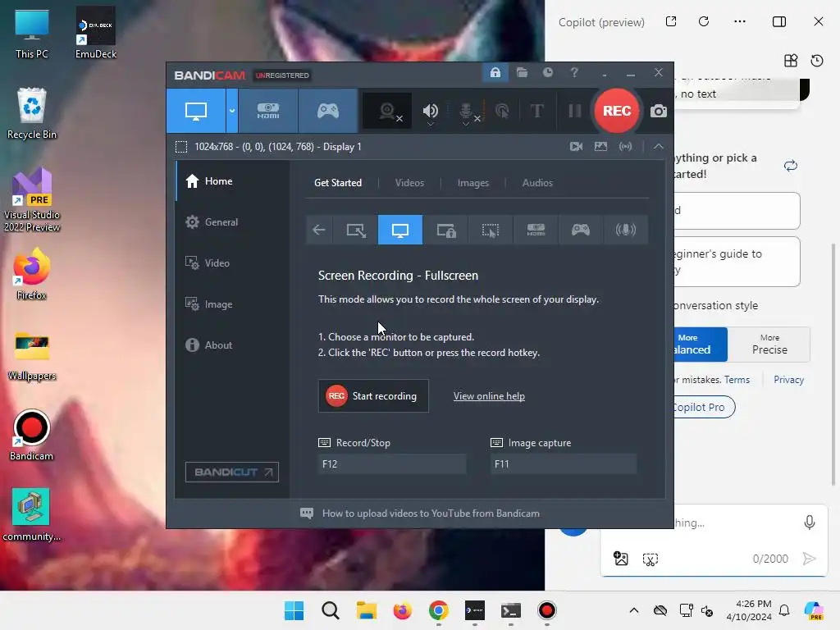Open Privacy link in Copilot
840x630 pixels.
pos(788,380)
